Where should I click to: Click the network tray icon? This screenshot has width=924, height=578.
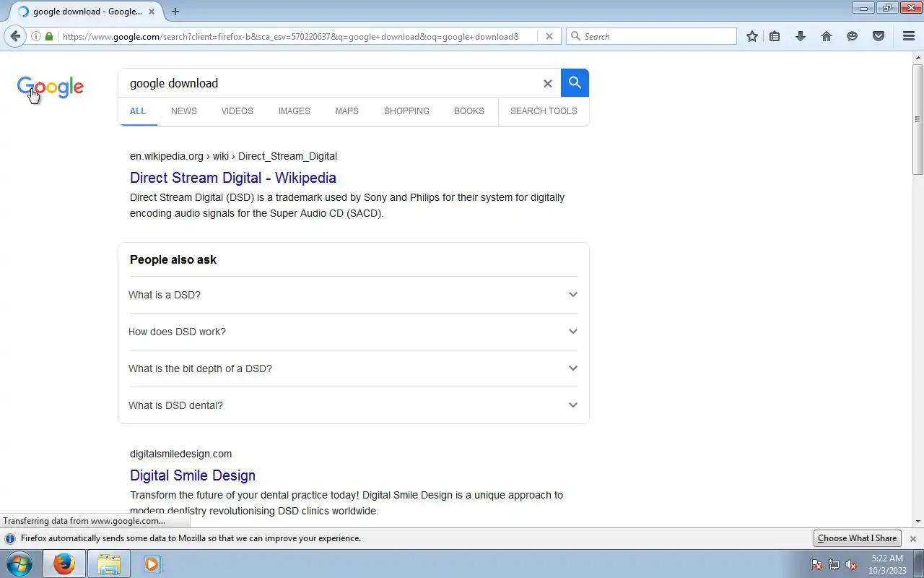pyautogui.click(x=834, y=564)
